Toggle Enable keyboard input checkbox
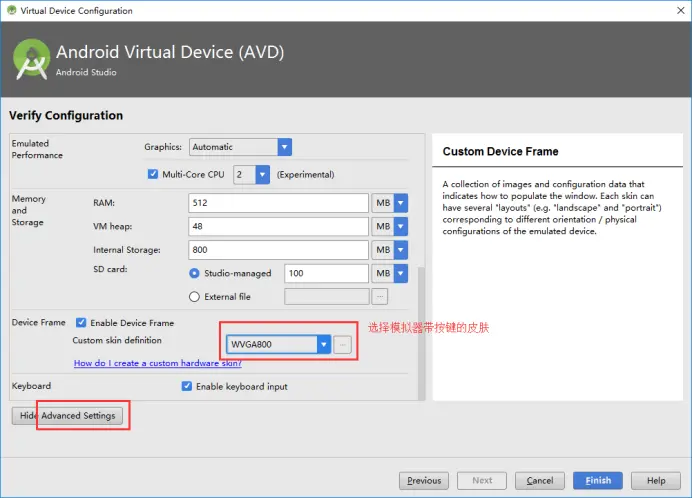Screen dimensions: 693x498 pos(187,386)
